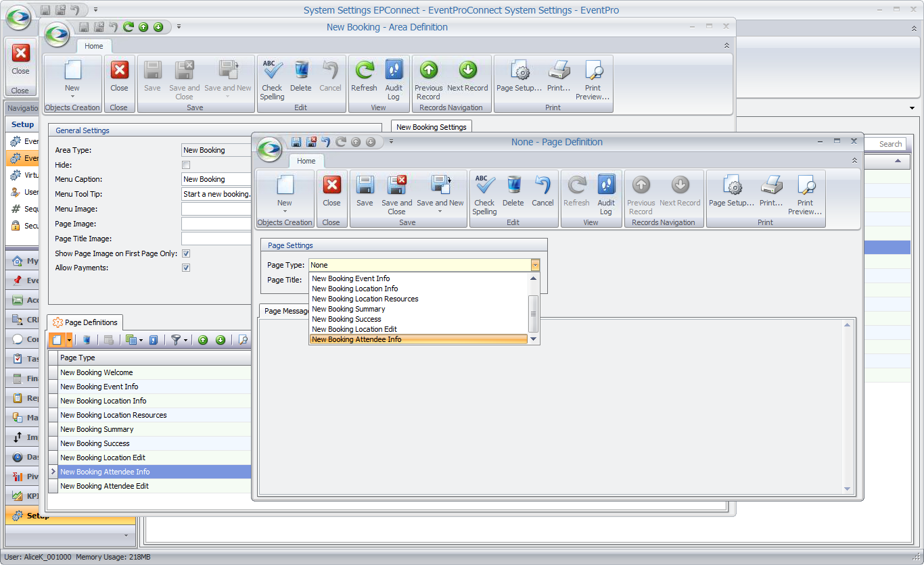
Task: Open dropdown arrow beside new page toolbar icon
Action: click(x=69, y=340)
